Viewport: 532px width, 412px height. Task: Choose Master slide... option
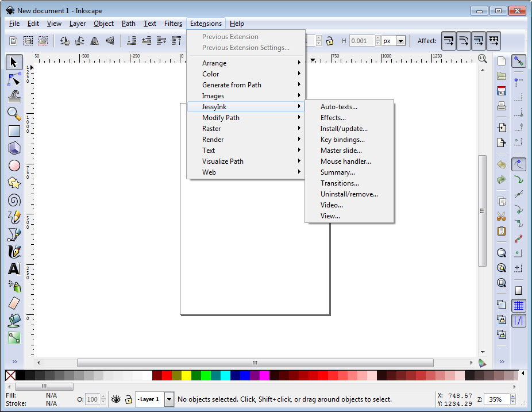click(349, 151)
